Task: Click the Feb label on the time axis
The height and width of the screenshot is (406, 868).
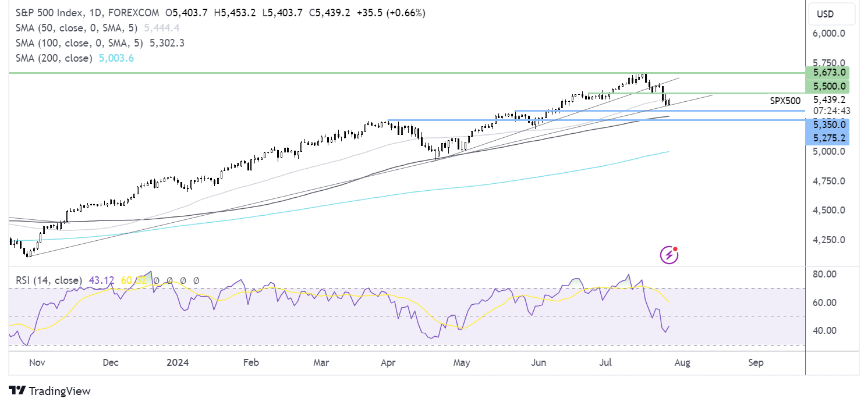Action: tap(250, 362)
